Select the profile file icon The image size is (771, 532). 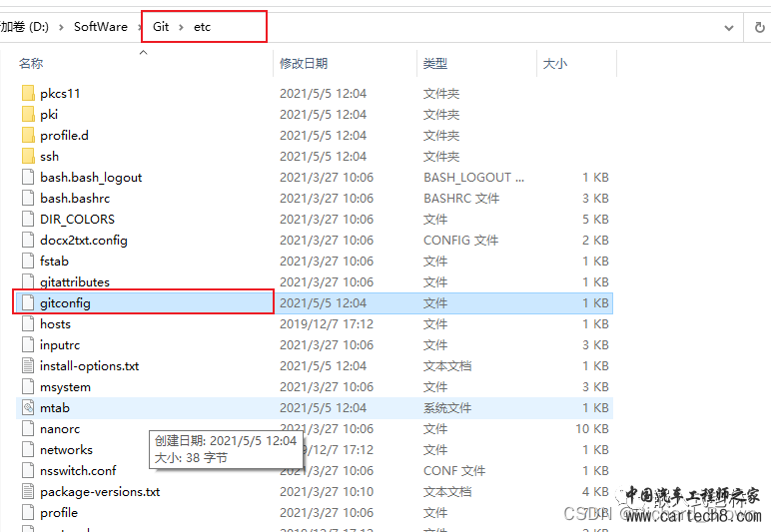28,512
